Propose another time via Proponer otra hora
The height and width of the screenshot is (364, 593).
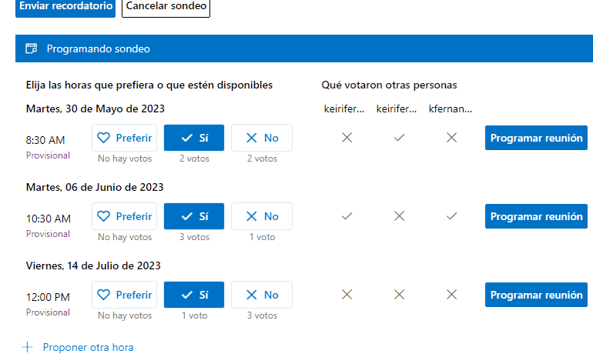tap(88, 347)
